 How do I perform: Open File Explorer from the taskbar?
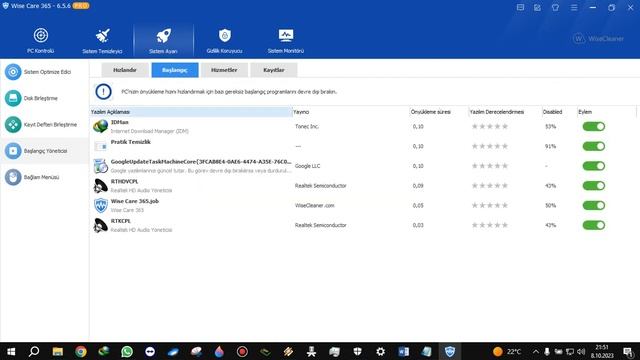pos(58,351)
